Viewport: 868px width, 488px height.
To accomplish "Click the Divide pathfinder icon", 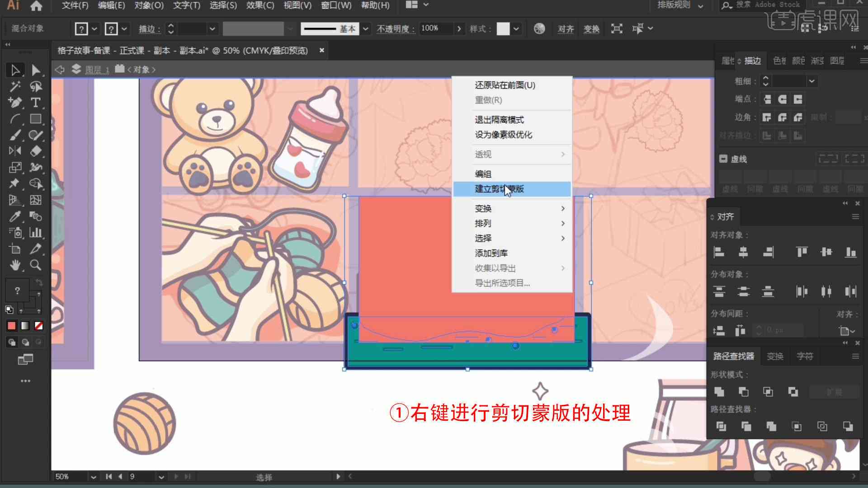I will click(x=721, y=426).
